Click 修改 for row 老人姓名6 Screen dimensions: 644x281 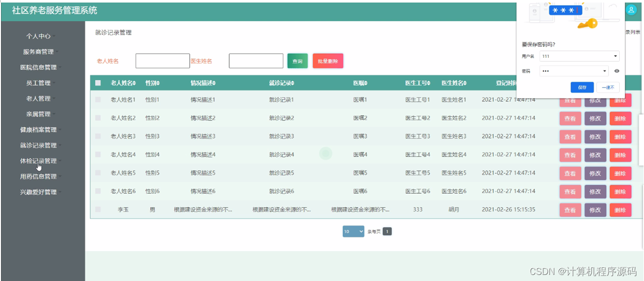pos(595,191)
